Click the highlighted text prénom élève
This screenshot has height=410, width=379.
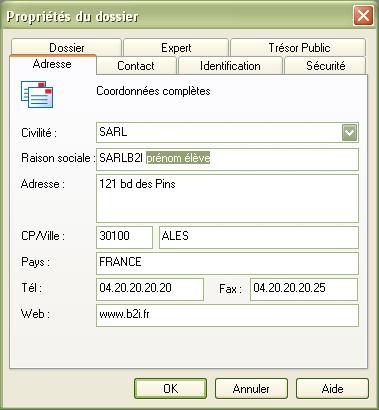(178, 158)
